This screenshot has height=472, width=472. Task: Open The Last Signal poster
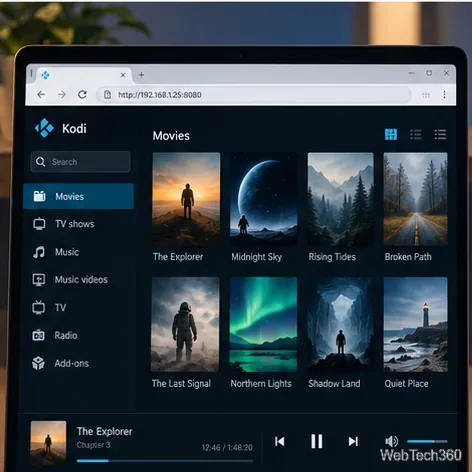point(185,324)
